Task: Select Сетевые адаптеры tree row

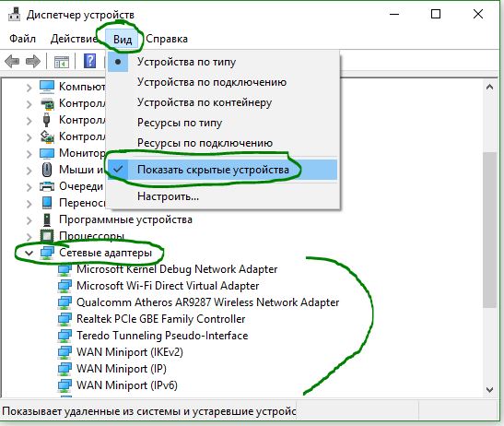Action: point(105,253)
